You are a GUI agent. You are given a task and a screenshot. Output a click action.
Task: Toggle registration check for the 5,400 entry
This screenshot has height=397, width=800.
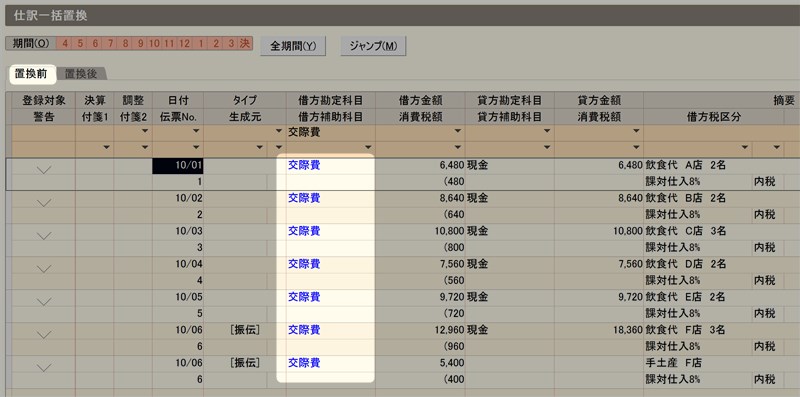tap(44, 367)
